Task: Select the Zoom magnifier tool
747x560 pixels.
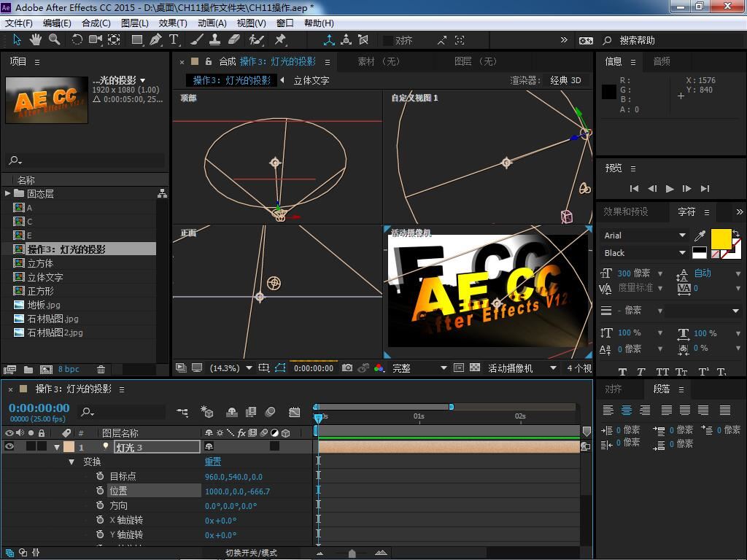Action: [54, 40]
